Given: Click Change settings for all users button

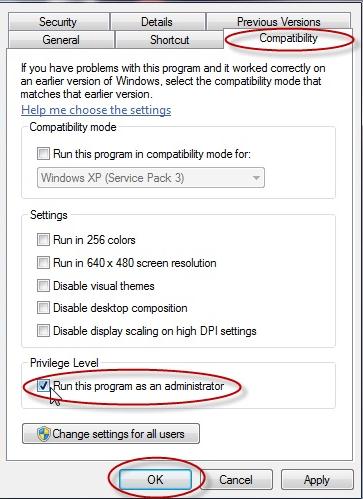Looking at the screenshot, I should 111,434.
